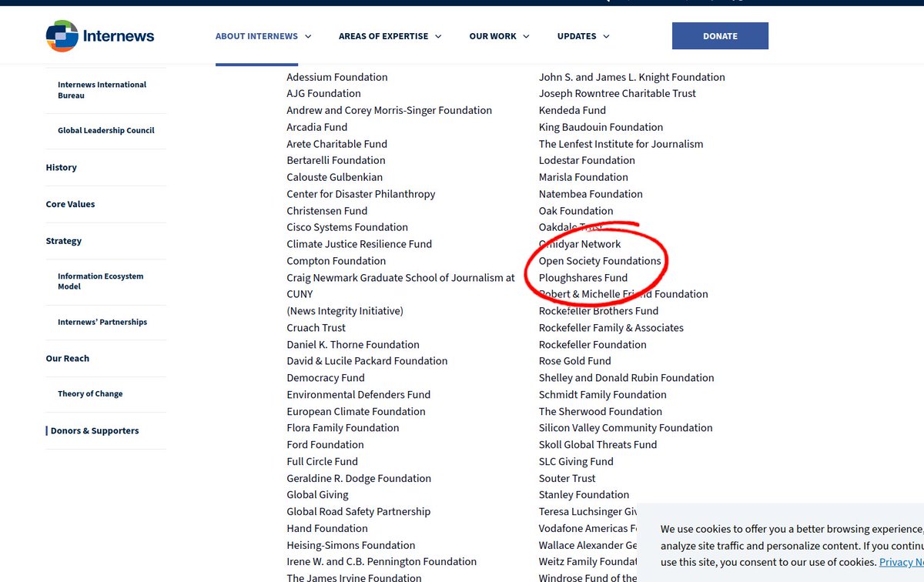Click Rockefeller Brothers Fund entry
The height and width of the screenshot is (582, 924).
click(x=599, y=311)
